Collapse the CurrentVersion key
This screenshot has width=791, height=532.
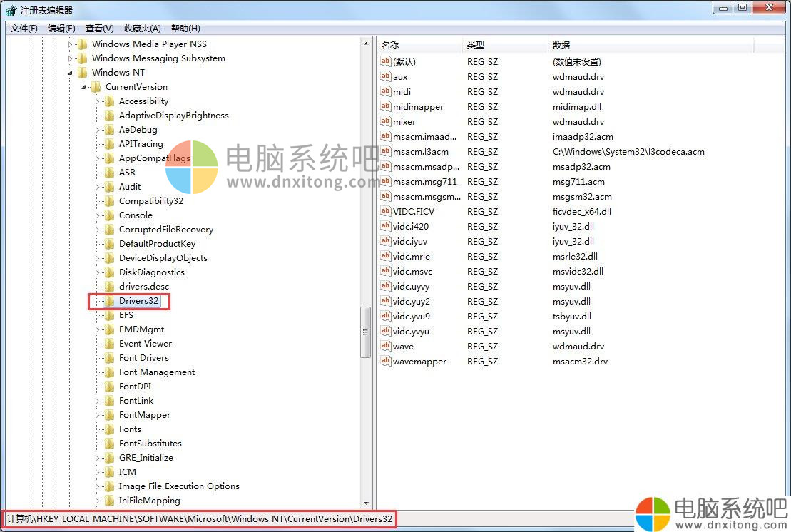(84, 87)
